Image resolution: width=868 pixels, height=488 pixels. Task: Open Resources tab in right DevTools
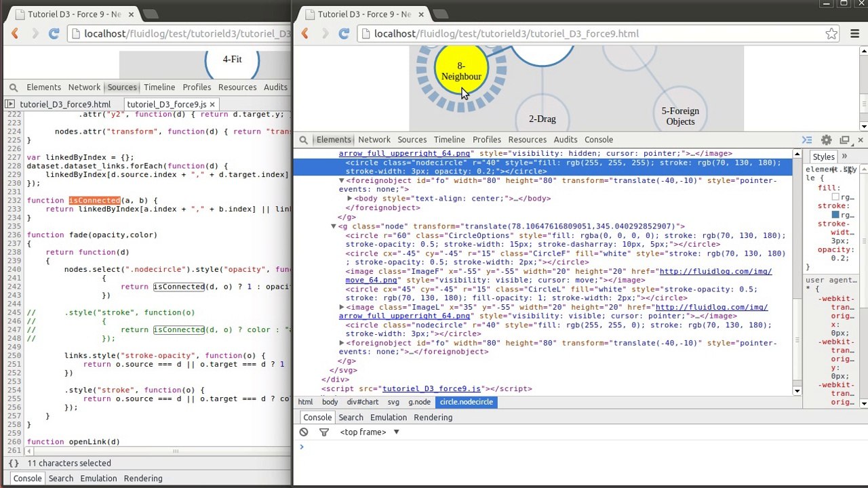coord(527,140)
